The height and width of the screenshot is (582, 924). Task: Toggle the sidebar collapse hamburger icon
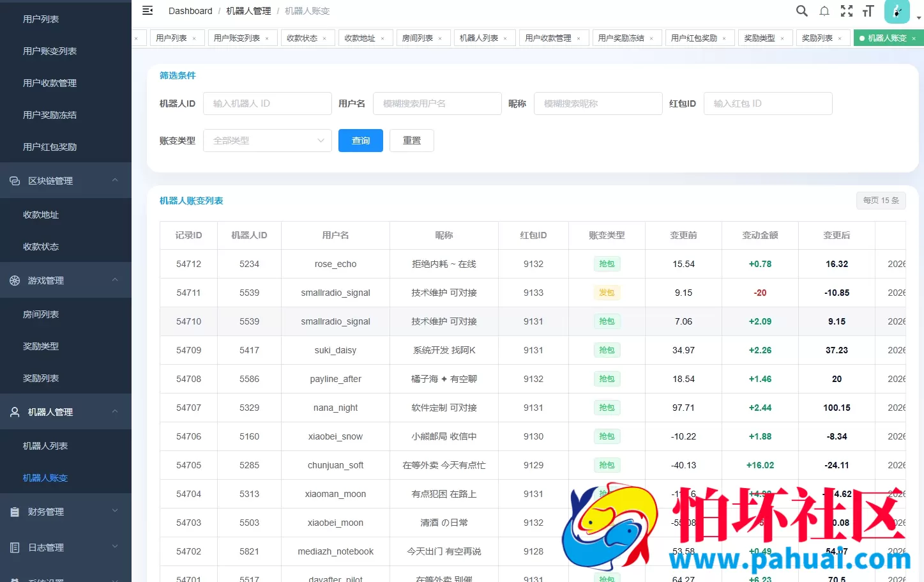click(x=148, y=11)
